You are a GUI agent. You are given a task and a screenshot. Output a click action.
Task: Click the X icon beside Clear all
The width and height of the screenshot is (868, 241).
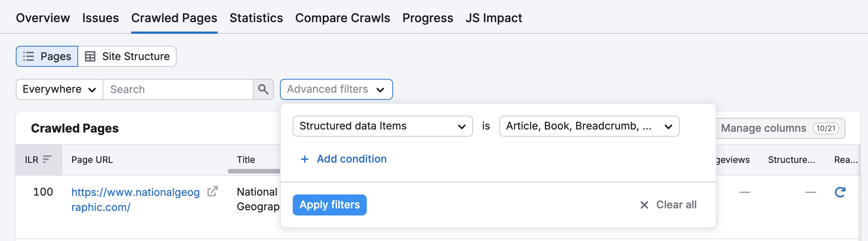click(x=644, y=205)
